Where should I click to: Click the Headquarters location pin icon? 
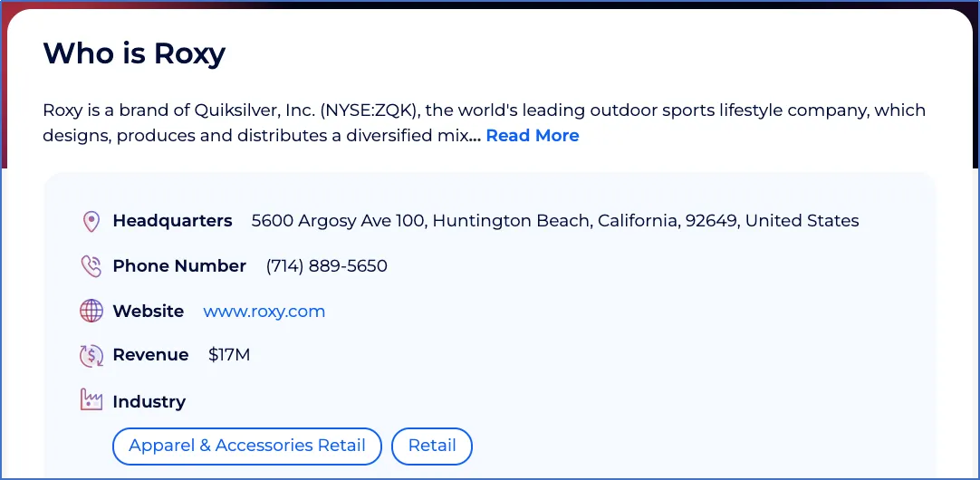coord(91,221)
